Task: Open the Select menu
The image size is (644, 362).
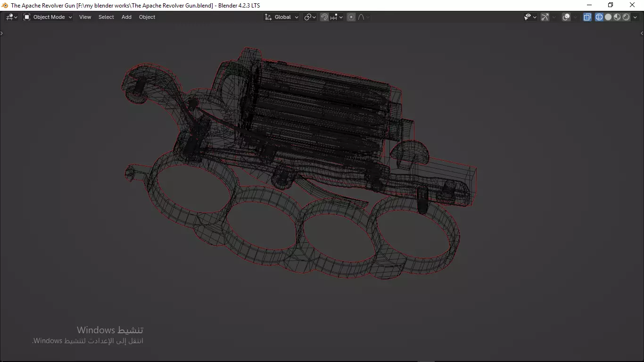Action: click(106, 17)
